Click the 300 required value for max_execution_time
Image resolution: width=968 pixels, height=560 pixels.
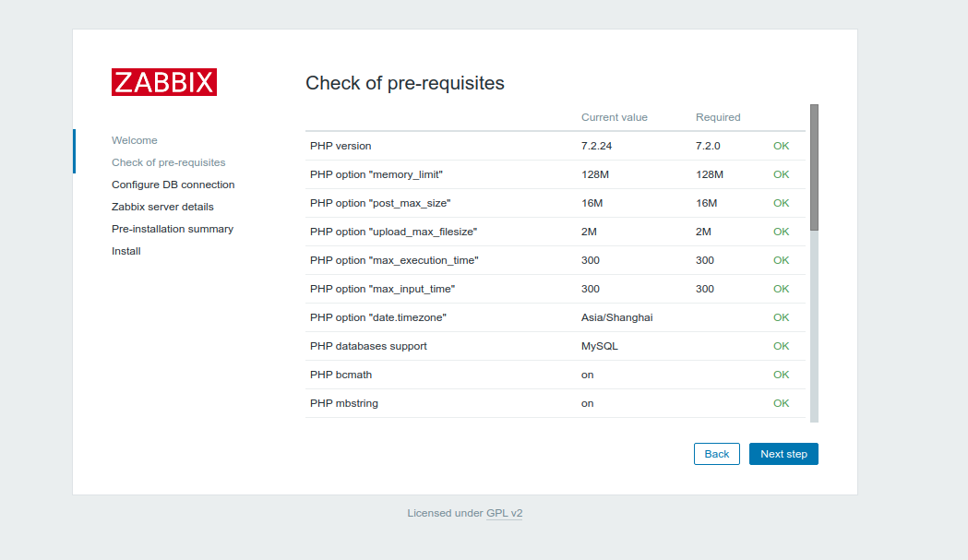[x=705, y=260]
